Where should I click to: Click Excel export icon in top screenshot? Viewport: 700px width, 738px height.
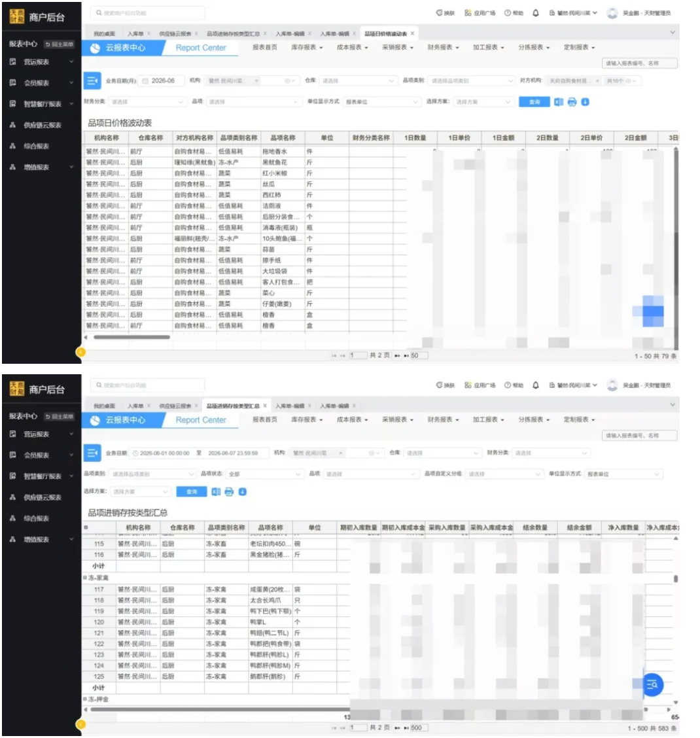click(558, 101)
